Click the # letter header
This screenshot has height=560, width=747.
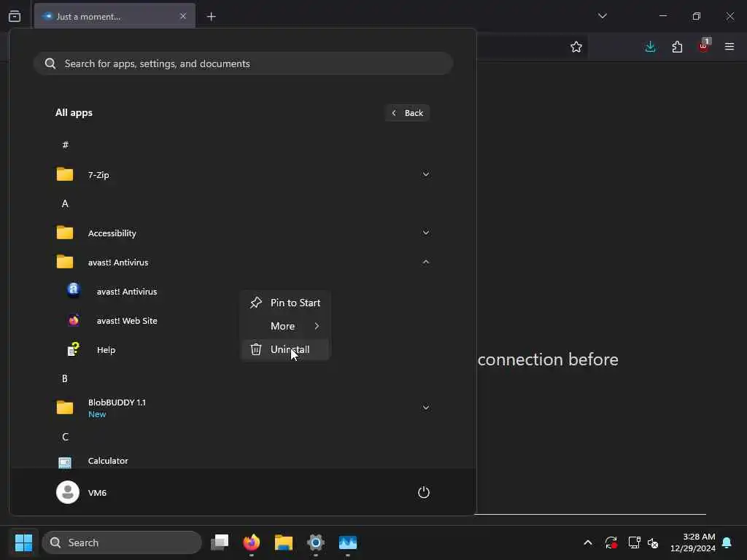tap(65, 145)
